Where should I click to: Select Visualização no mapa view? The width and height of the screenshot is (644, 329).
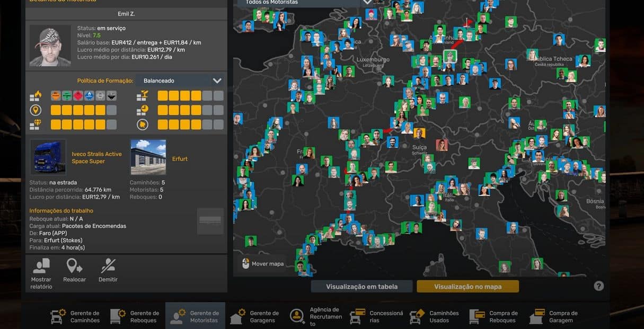pyautogui.click(x=467, y=287)
